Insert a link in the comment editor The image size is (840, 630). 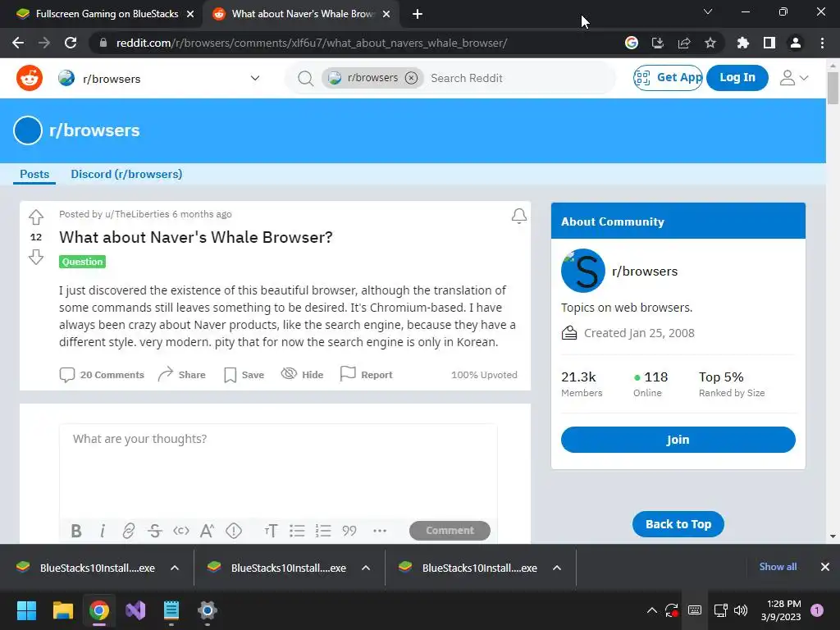pos(129,531)
